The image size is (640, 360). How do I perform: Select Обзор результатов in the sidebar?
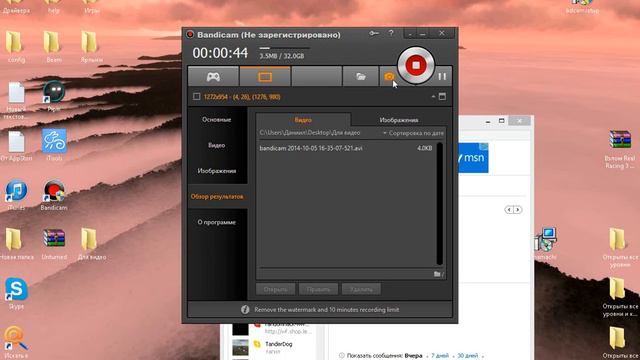point(217,197)
